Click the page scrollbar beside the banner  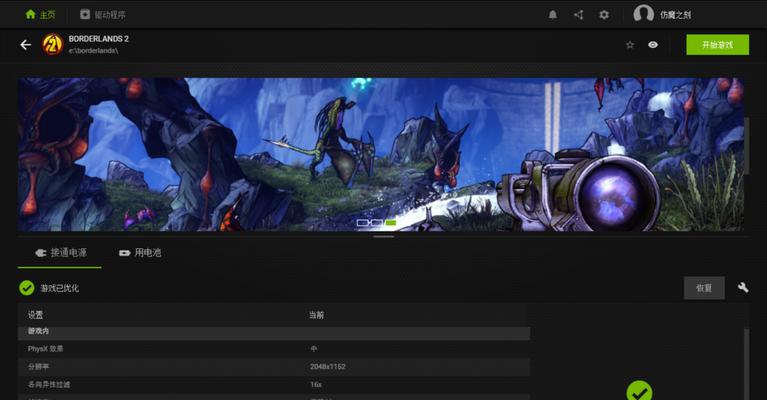[746, 145]
